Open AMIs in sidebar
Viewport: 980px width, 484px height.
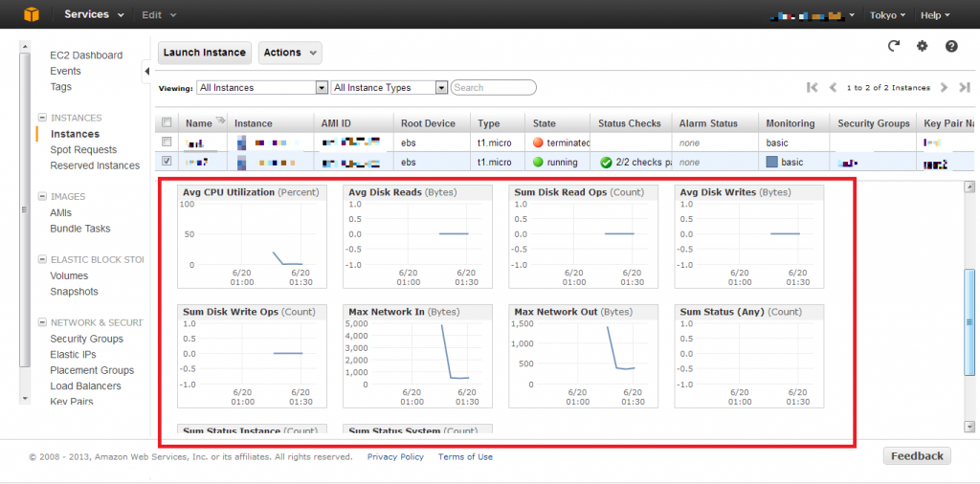point(60,212)
